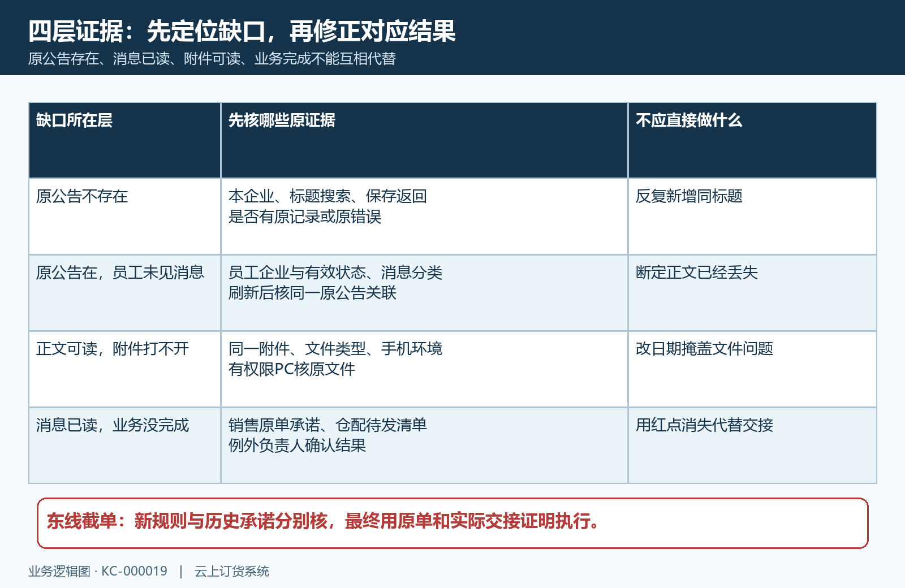This screenshot has width=905, height=588.
Task: Click the cell 同一附件、文件类型、手机环境
Action: click(424, 369)
